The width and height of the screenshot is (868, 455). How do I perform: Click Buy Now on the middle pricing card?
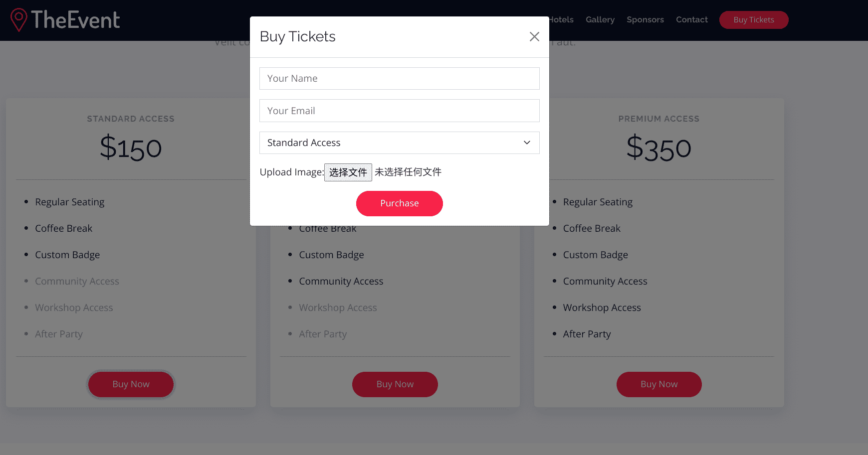395,384
